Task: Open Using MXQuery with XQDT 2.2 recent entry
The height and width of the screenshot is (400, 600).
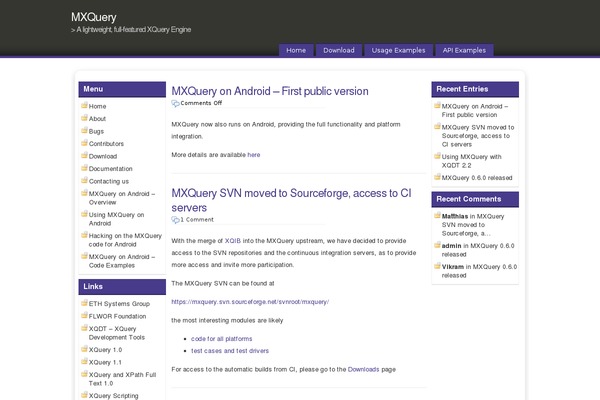Action: click(471, 161)
